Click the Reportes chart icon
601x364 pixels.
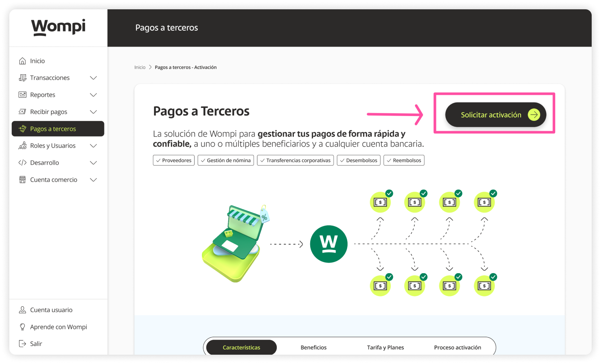(x=23, y=95)
